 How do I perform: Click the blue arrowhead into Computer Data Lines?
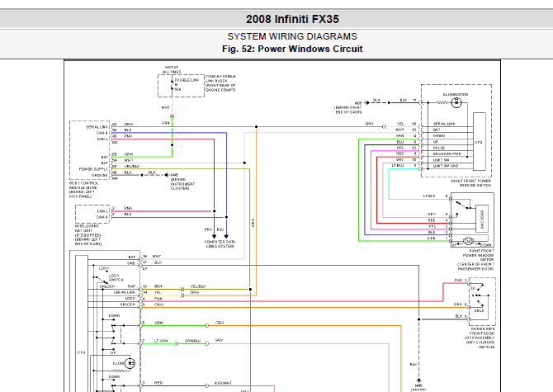click(x=226, y=237)
